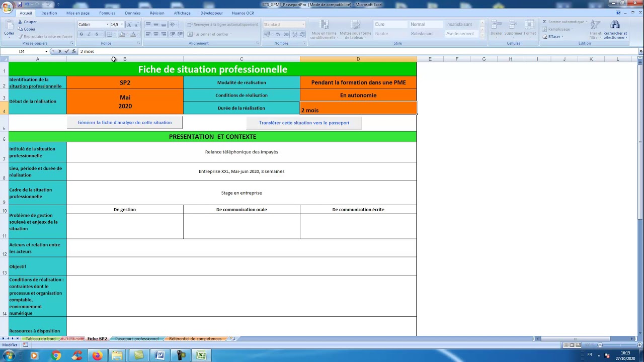Open Développeur ribbon tab

pyautogui.click(x=211, y=13)
